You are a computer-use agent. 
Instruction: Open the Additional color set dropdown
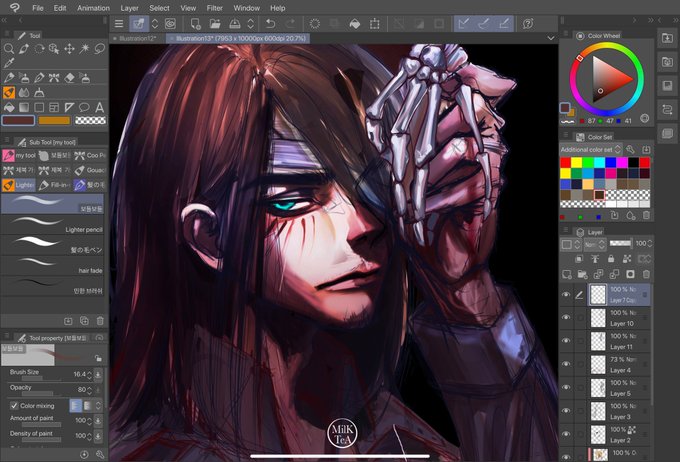click(x=591, y=150)
